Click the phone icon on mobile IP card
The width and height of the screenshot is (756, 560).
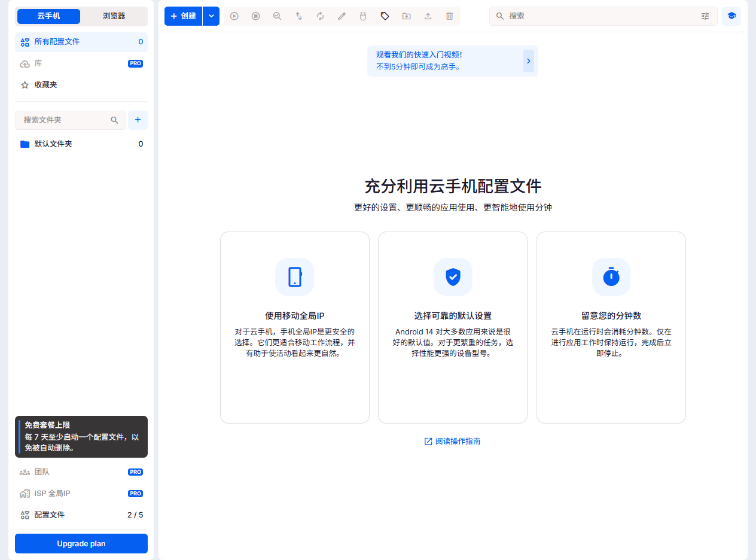295,277
